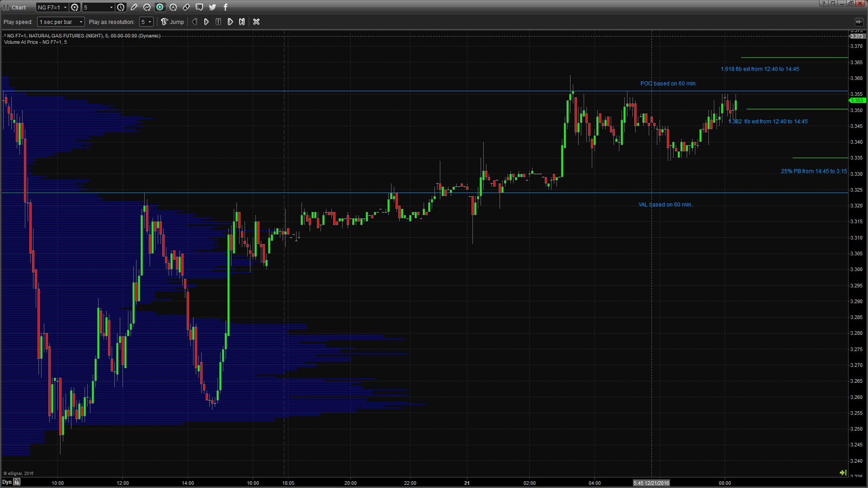Play the bar replay forward
Image resolution: width=868 pixels, height=488 pixels.
click(206, 22)
